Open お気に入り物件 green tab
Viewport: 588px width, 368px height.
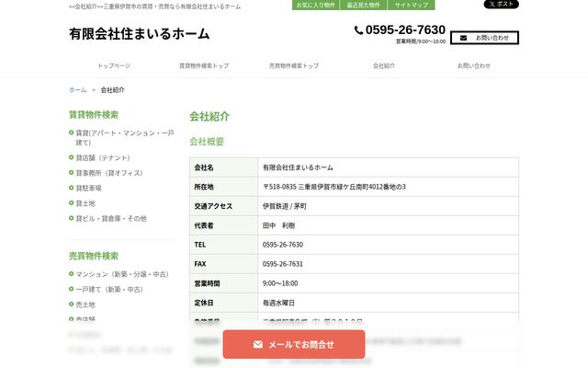(315, 5)
